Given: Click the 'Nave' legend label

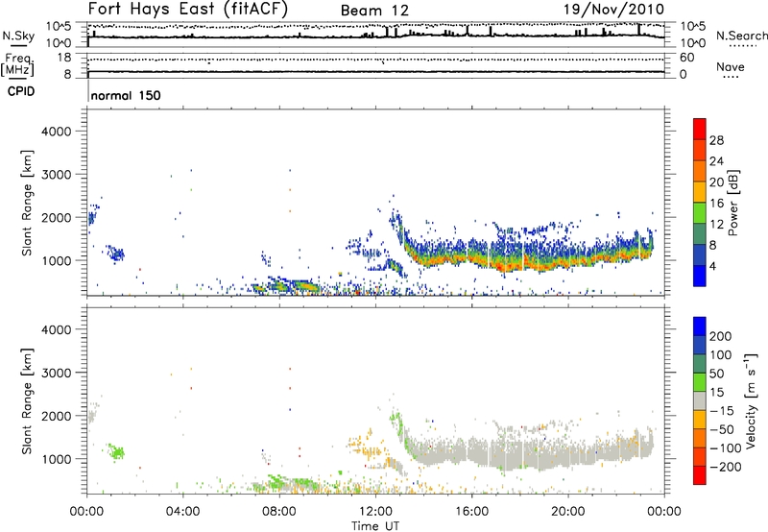Looking at the screenshot, I should 731,67.
